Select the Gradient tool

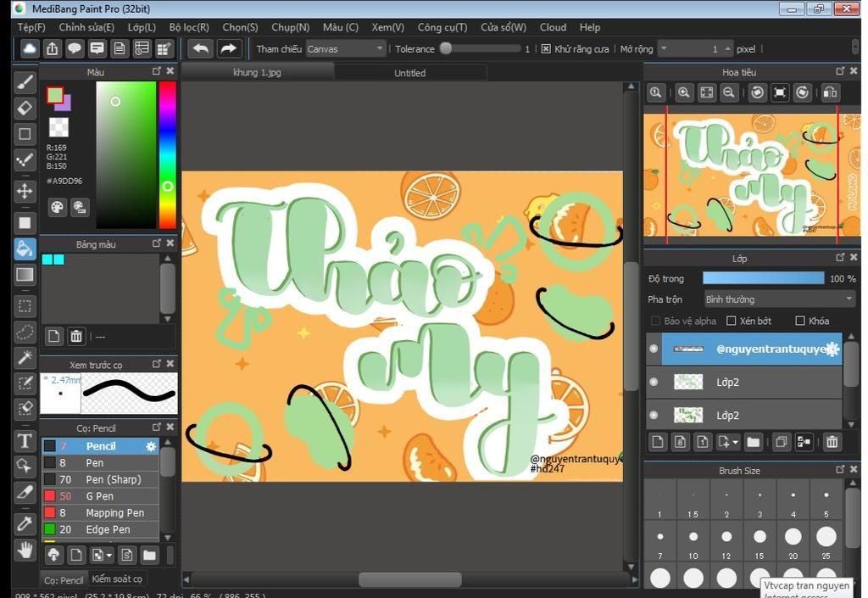coord(25,275)
